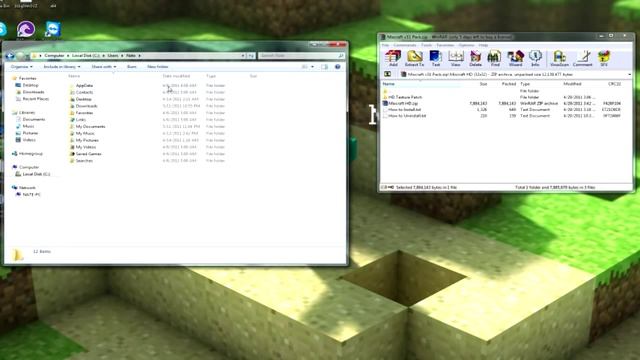Expand the arrow after Users in breadcrumb
640x360 pixels.
click(x=122, y=56)
